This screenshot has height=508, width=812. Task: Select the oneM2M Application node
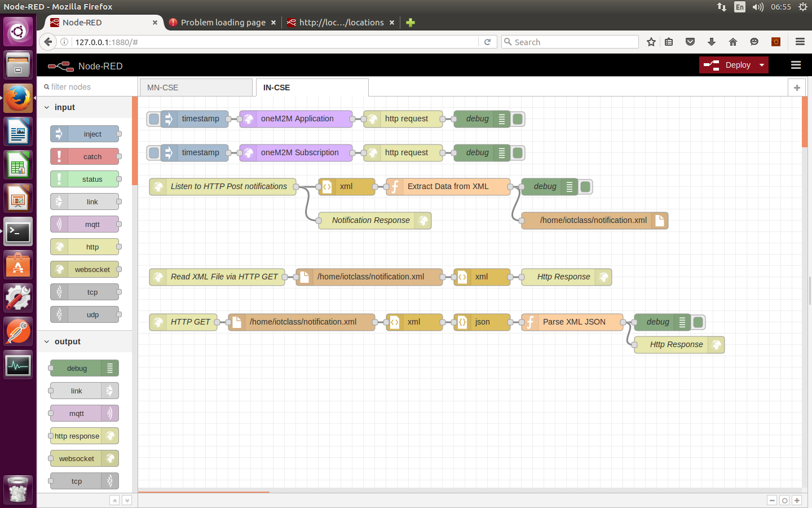tap(296, 119)
